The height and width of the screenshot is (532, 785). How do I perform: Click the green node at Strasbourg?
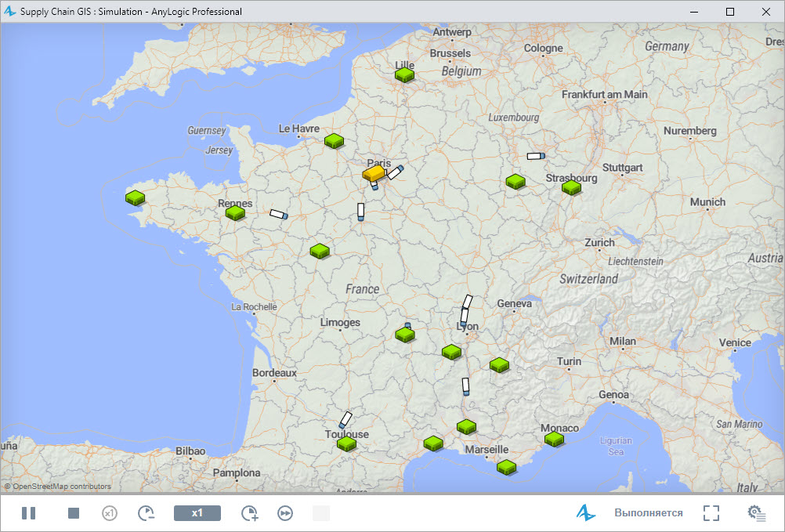pos(571,188)
